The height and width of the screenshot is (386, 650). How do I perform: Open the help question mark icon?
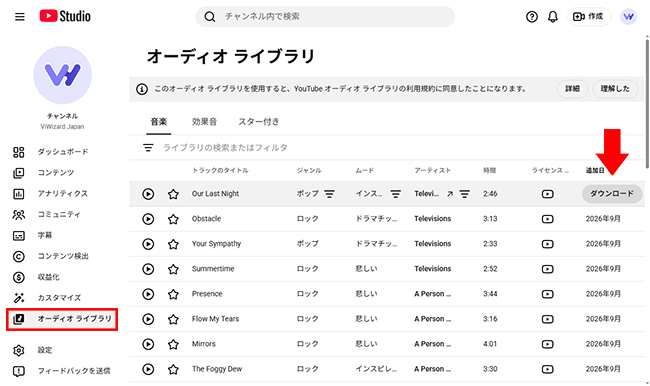531,17
